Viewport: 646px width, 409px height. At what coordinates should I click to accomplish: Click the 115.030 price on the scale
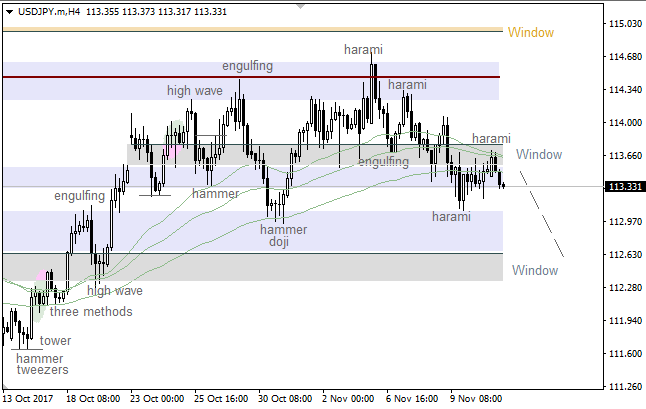point(625,23)
